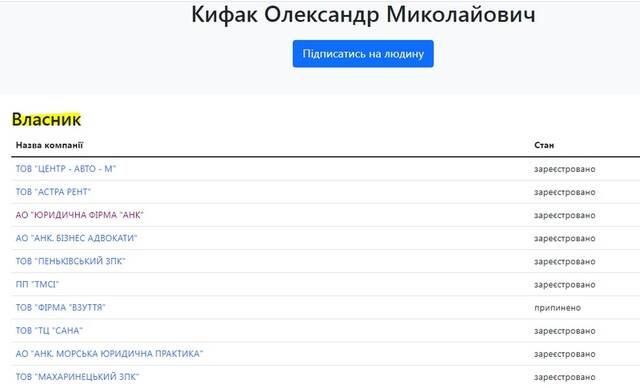Open ТОВ "МАХАРИНЕЦЬКИЙ ЗПК" link
640x388 pixels.
(x=77, y=377)
